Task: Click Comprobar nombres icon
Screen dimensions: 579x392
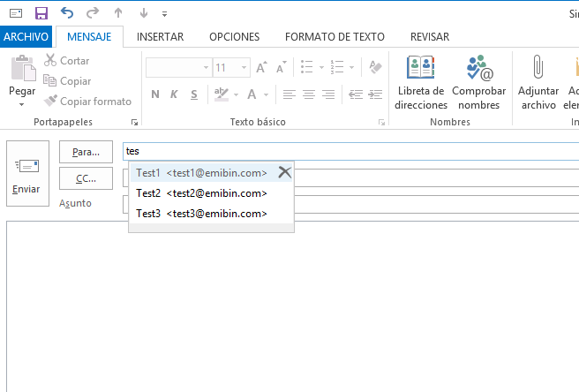Action: pyautogui.click(x=478, y=83)
